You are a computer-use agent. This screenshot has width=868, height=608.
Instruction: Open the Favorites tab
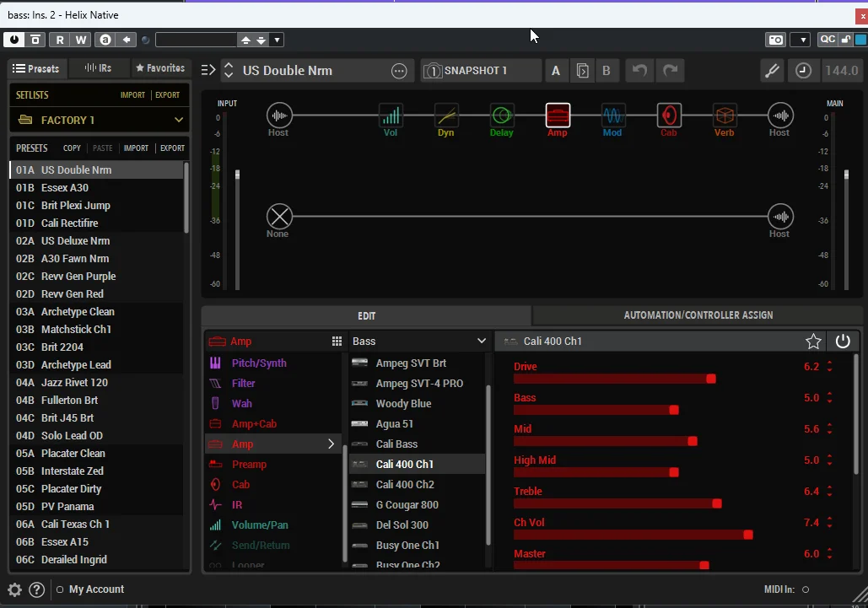[160, 68]
